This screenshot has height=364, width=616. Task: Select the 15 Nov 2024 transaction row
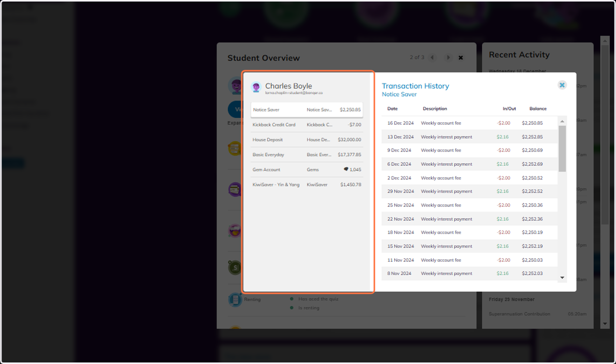(470, 246)
